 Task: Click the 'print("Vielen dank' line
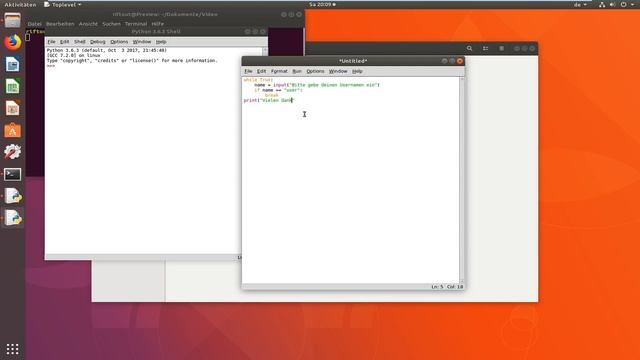click(x=268, y=100)
